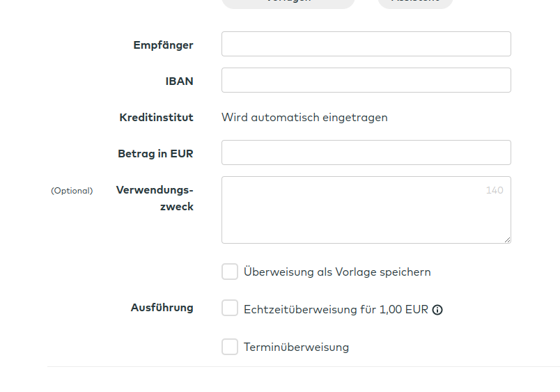The height and width of the screenshot is (392, 560).
Task: Click the 140 character counter
Action: click(494, 190)
